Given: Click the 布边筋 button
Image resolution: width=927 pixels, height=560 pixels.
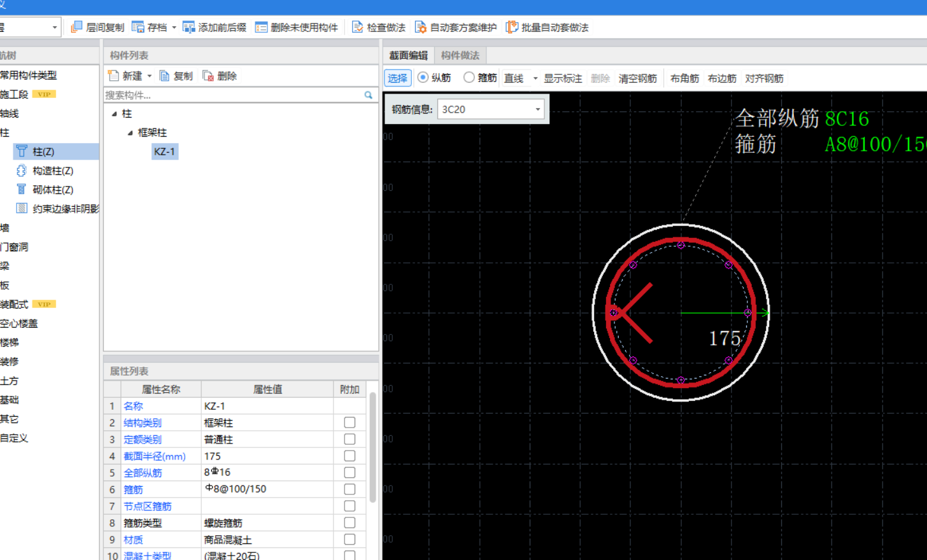Looking at the screenshot, I should (x=722, y=78).
